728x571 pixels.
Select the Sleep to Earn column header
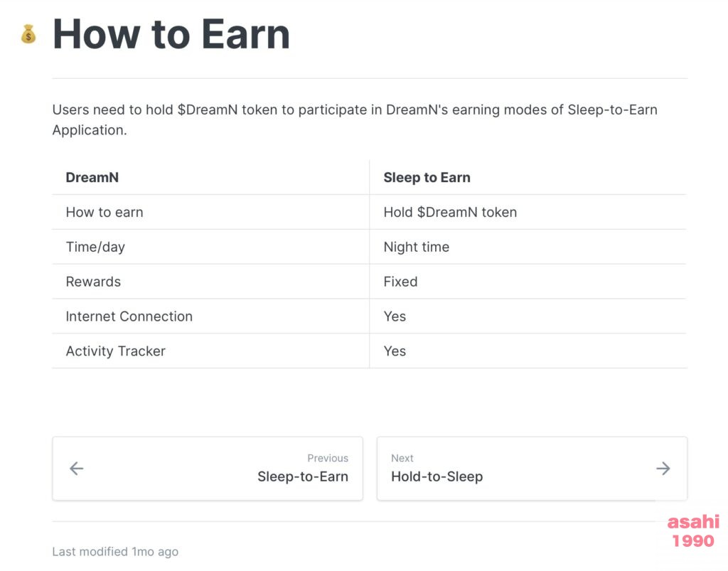(427, 177)
